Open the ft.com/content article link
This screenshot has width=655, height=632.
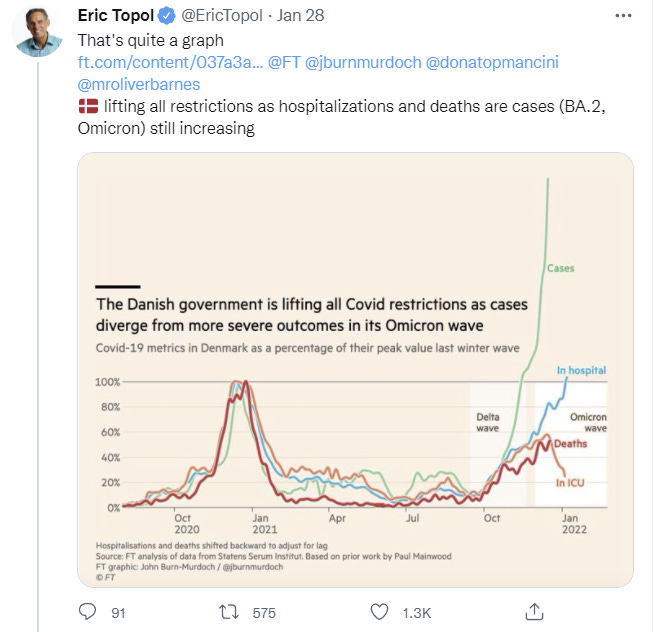tap(170, 62)
